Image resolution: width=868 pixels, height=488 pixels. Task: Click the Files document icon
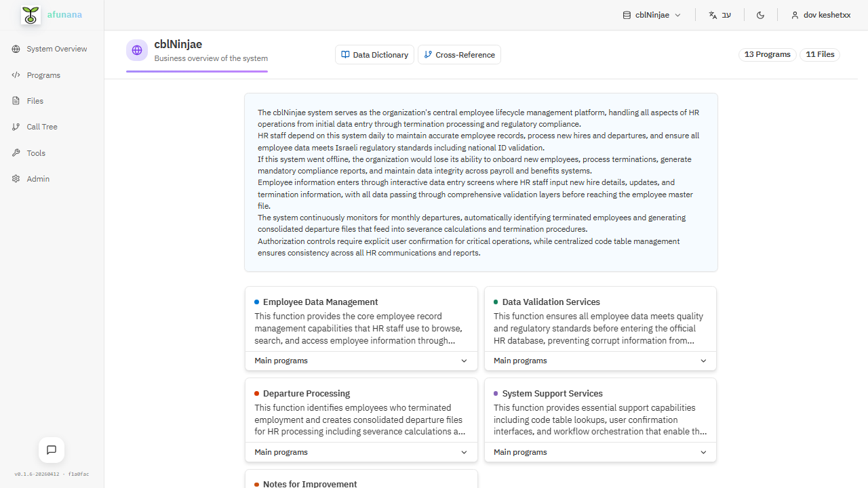16,100
